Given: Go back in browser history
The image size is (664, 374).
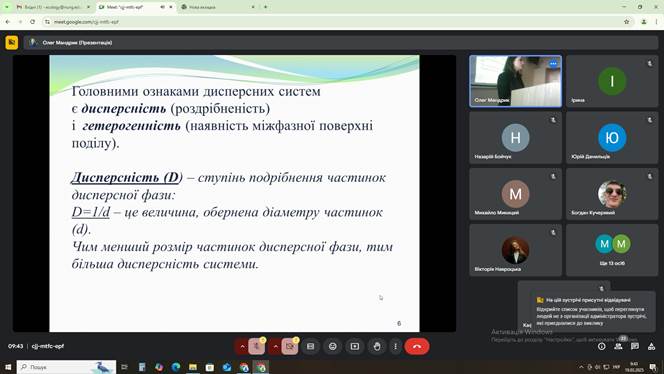Looking at the screenshot, I should pos(8,22).
